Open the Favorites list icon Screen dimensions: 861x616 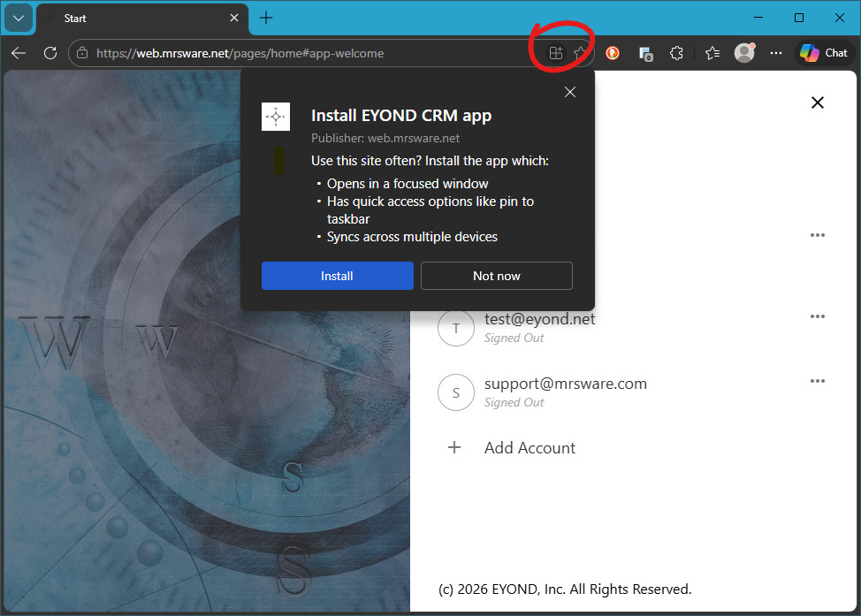(x=712, y=53)
